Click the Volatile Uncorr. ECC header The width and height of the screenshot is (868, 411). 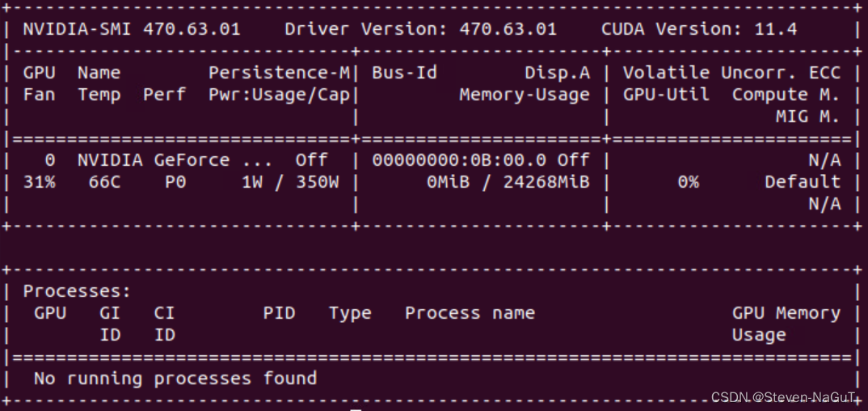(x=732, y=73)
